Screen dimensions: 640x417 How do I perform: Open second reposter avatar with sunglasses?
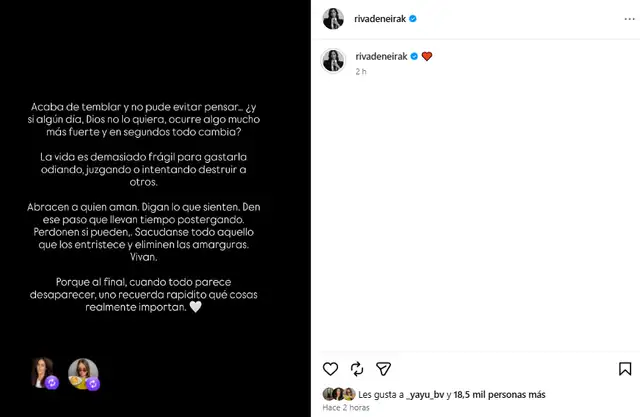pos(84,374)
